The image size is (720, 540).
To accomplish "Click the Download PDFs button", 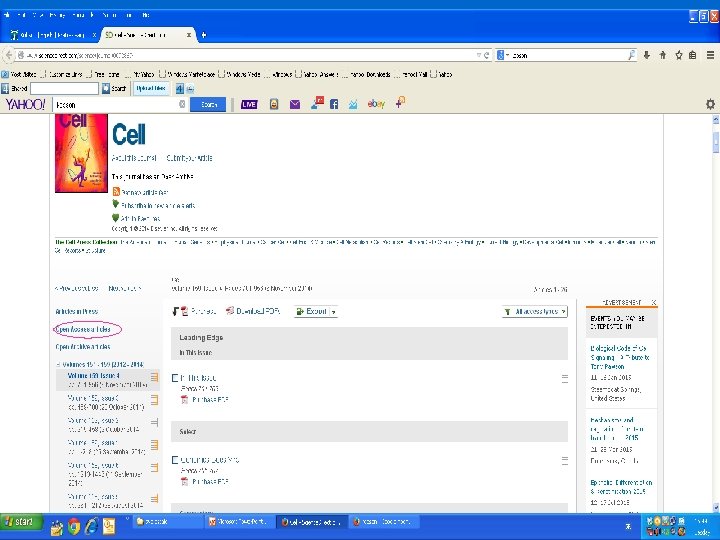I will point(253,311).
